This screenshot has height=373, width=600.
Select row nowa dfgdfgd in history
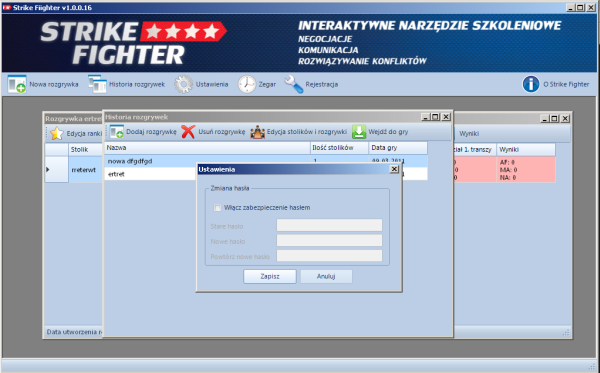(266, 161)
